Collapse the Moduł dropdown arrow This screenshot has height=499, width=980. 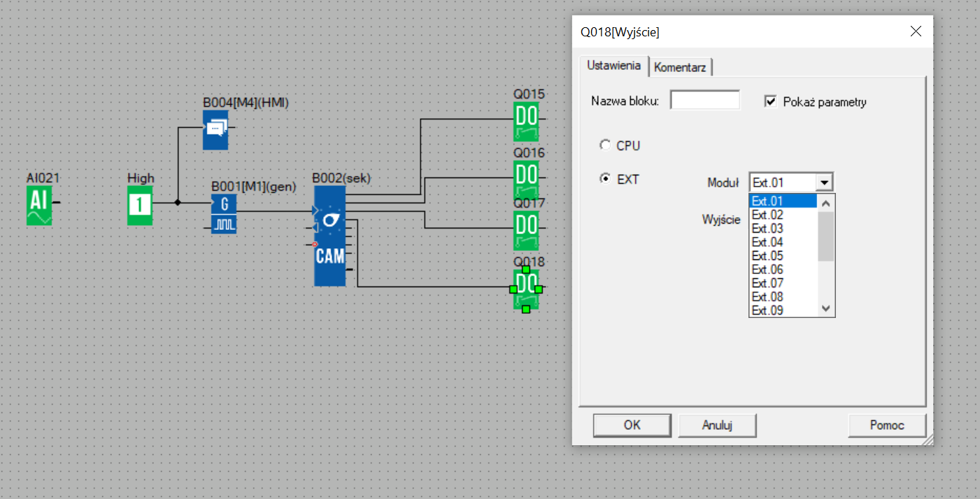click(824, 182)
